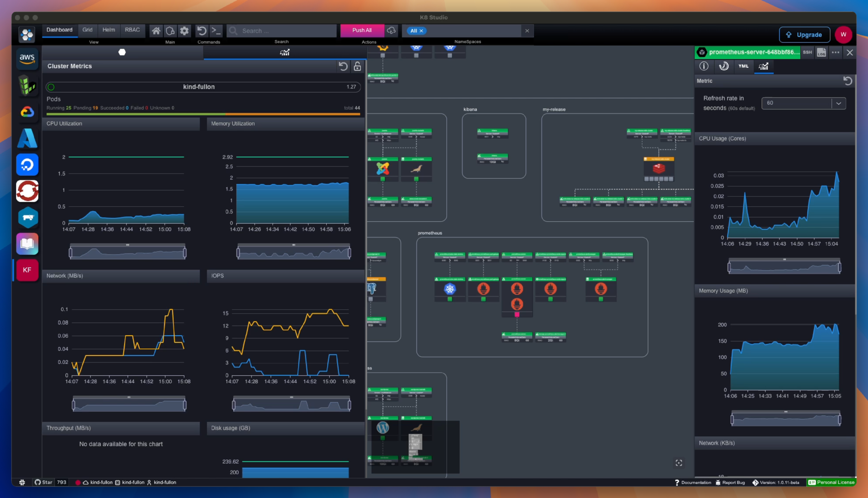The height and width of the screenshot is (498, 868).
Task: Open the book documentation sidebar icon
Action: tap(27, 243)
